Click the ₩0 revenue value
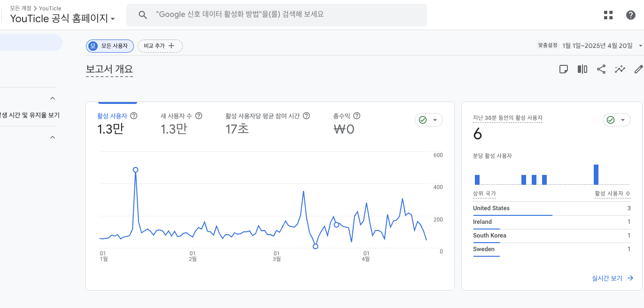This screenshot has width=644, height=308. (344, 129)
